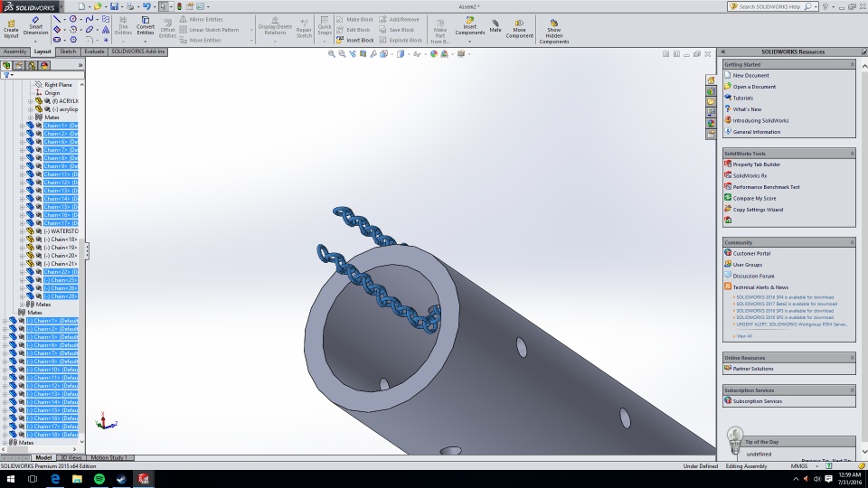868x488 pixels.
Task: Click the Mate tool
Action: [x=495, y=26]
